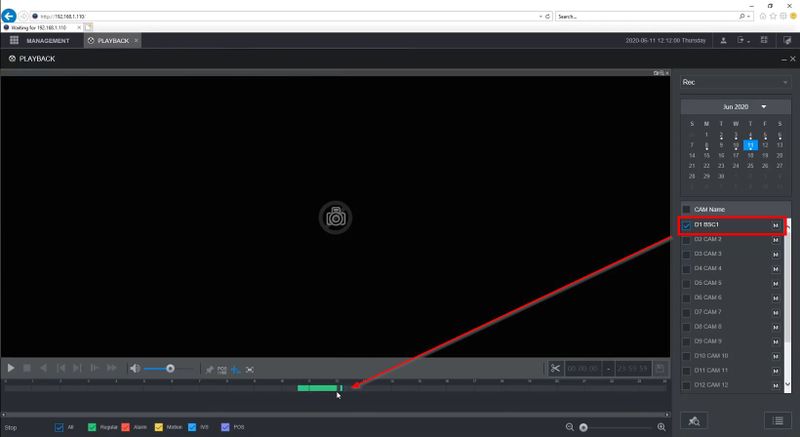Open the Jun 2020 month dropdown

click(x=764, y=107)
